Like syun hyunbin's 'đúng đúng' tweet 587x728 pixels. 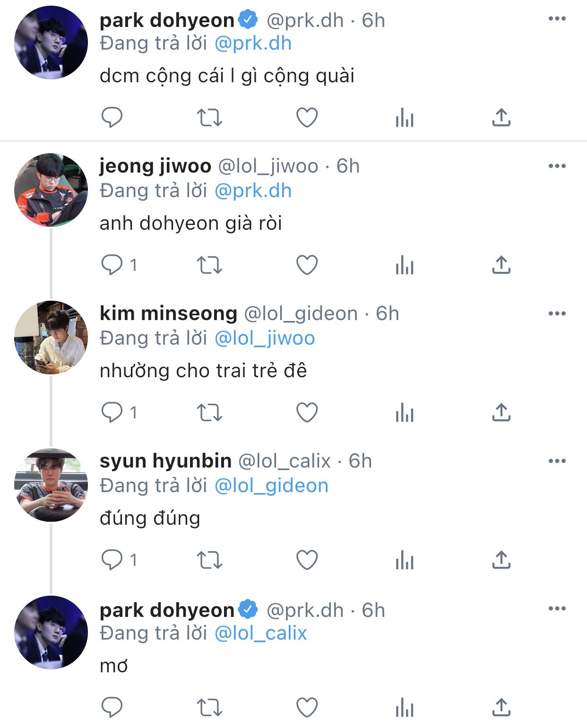[307, 560]
